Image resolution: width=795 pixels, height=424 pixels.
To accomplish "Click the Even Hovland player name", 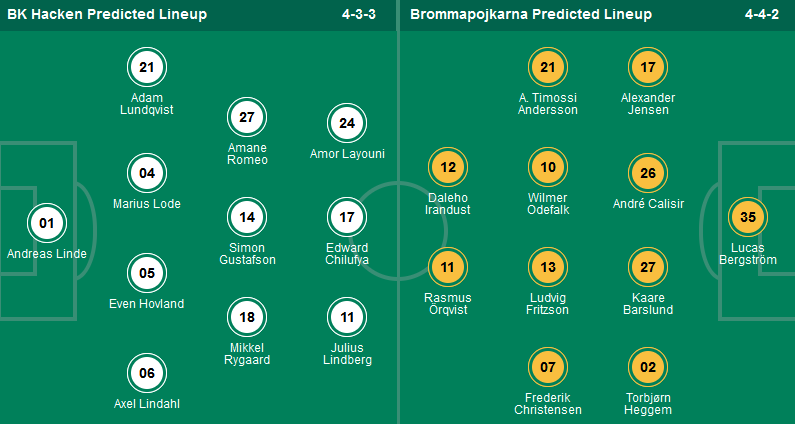I will pyautogui.click(x=147, y=303).
